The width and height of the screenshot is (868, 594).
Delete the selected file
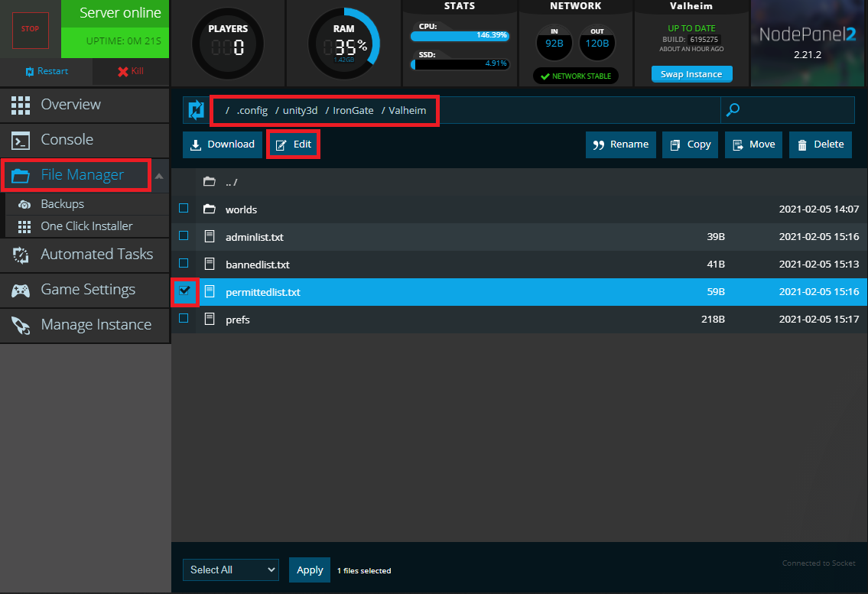pyautogui.click(x=820, y=144)
